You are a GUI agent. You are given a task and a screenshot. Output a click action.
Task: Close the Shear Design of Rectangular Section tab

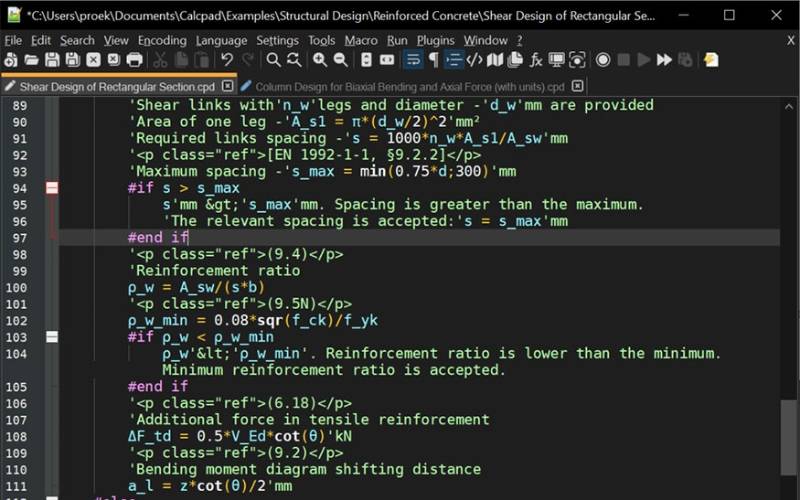(227, 87)
